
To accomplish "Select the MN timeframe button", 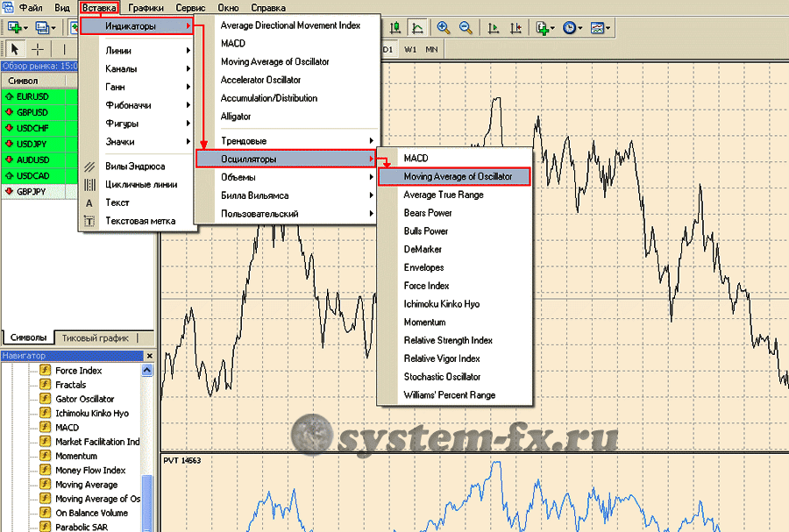I will pyautogui.click(x=431, y=49).
